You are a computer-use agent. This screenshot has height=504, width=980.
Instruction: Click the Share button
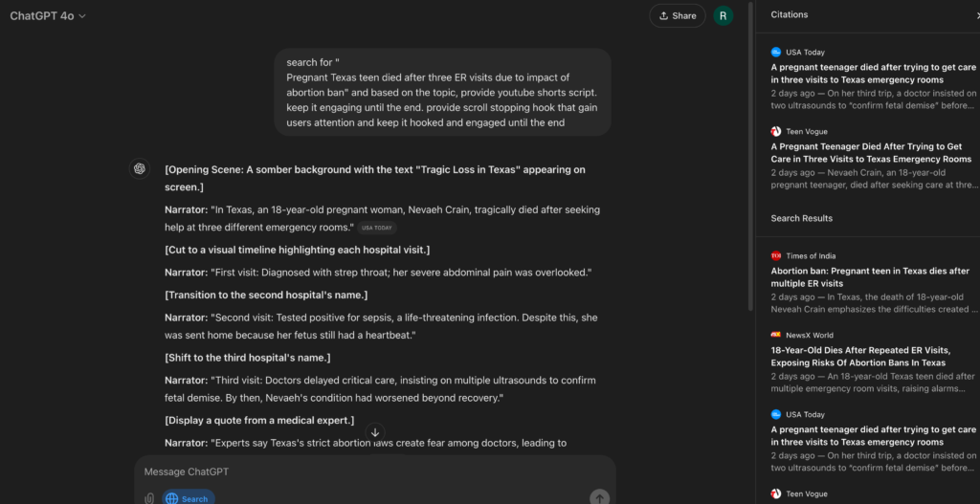coord(677,15)
